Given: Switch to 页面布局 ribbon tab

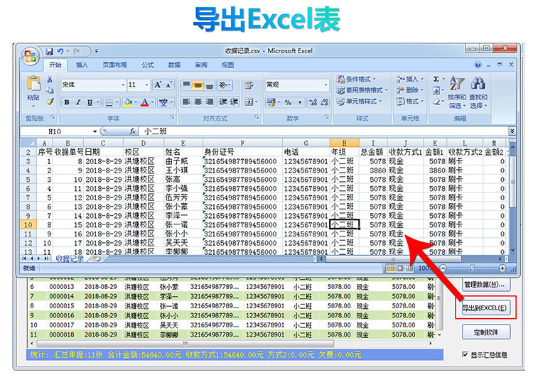Looking at the screenshot, I should click(x=114, y=65).
